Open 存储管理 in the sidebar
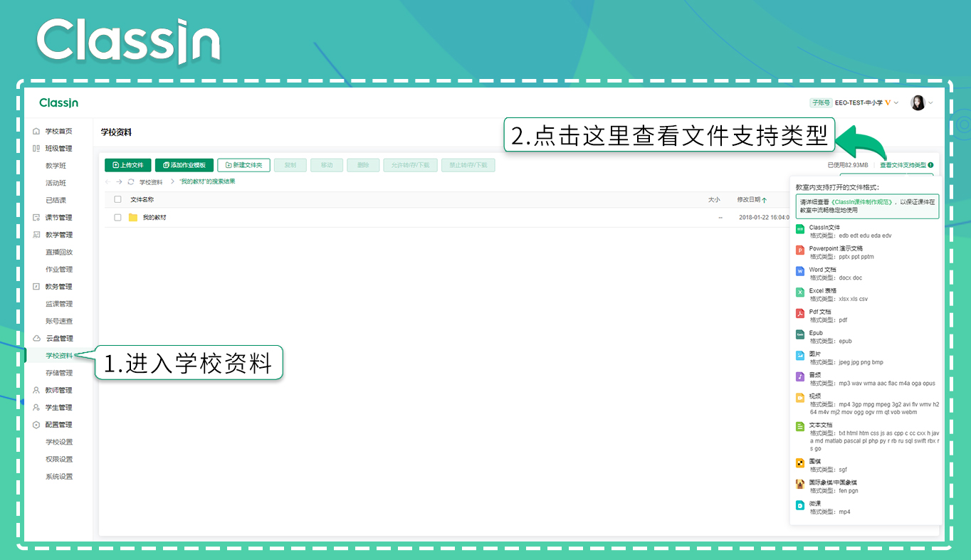Screen dimensions: 971x560 (x=59, y=373)
